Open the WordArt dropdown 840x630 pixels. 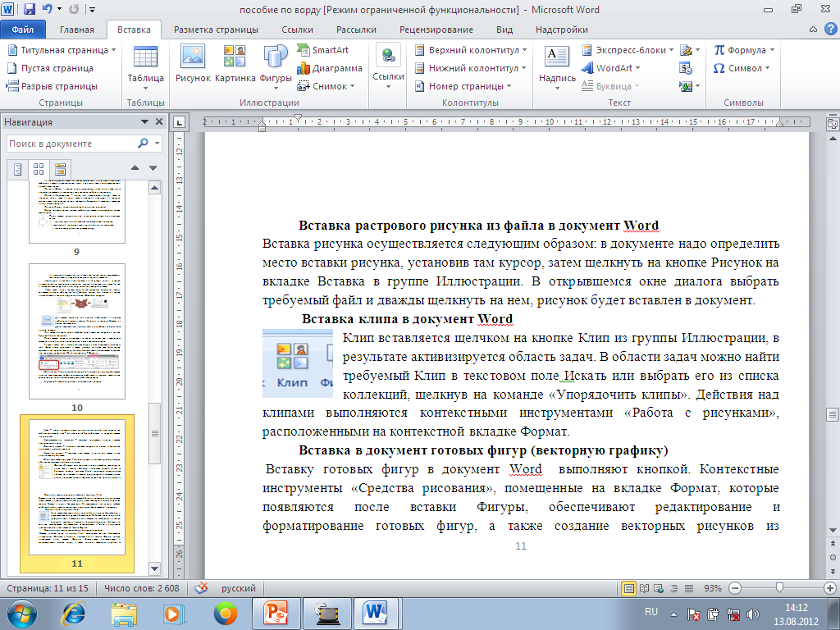click(637, 68)
